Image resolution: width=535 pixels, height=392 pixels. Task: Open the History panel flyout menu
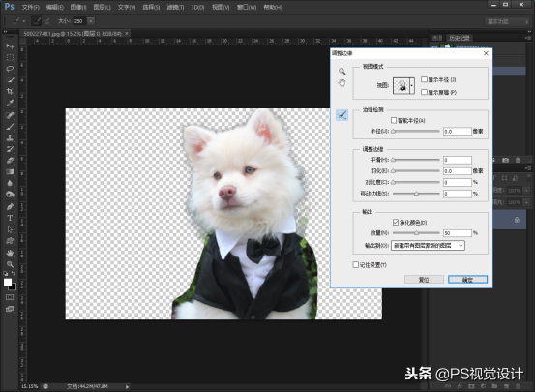pyautogui.click(x=528, y=38)
